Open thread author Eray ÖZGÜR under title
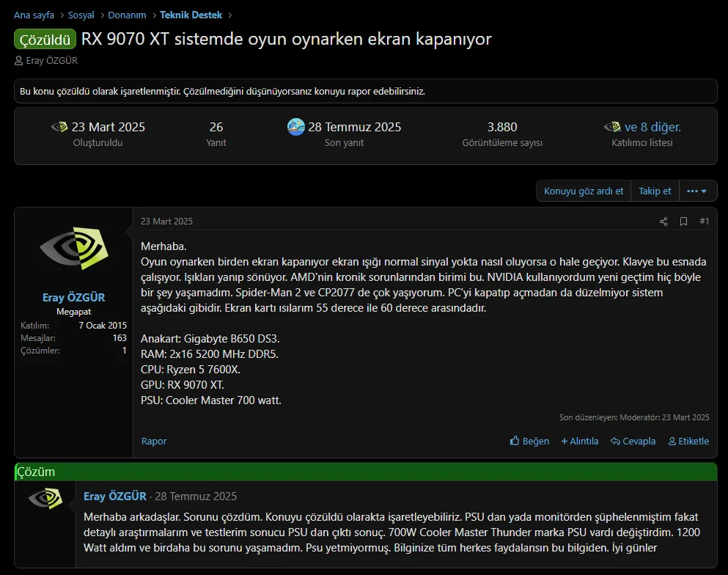This screenshot has height=575, width=728. pyautogui.click(x=51, y=61)
